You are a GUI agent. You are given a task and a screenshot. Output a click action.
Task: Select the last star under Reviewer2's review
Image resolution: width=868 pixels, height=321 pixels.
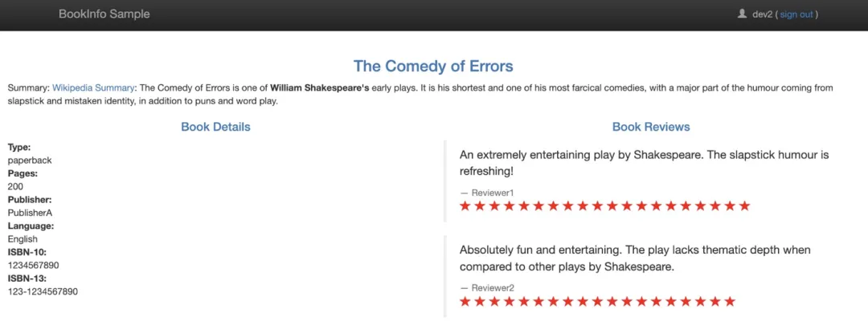point(730,302)
